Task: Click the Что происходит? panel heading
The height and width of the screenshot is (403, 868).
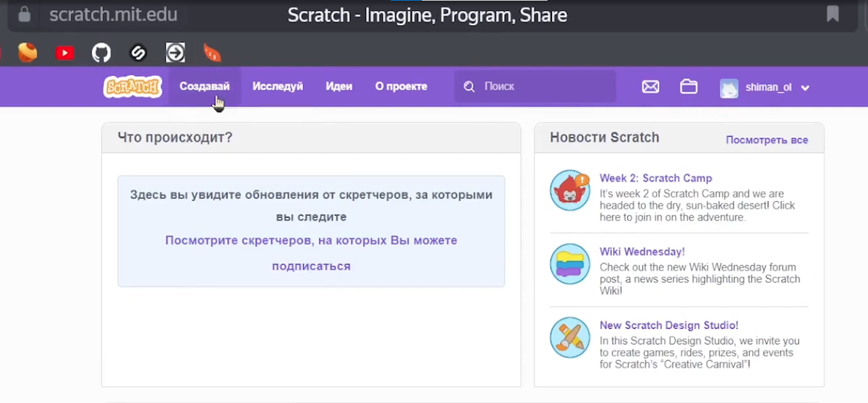Action: (175, 137)
